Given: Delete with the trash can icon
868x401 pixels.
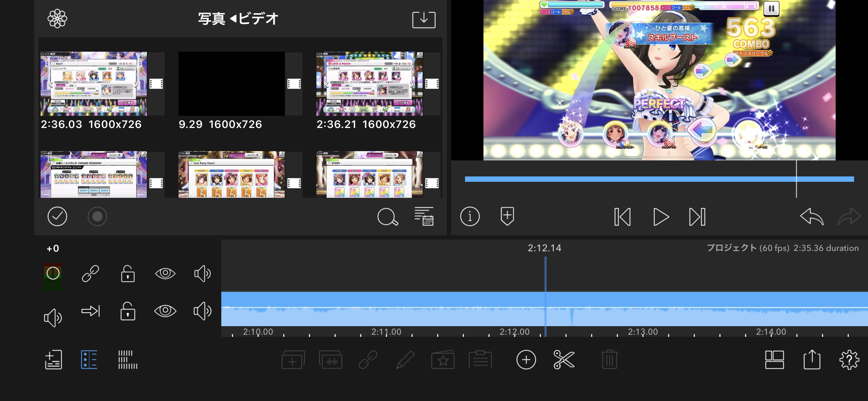Looking at the screenshot, I should [x=609, y=359].
